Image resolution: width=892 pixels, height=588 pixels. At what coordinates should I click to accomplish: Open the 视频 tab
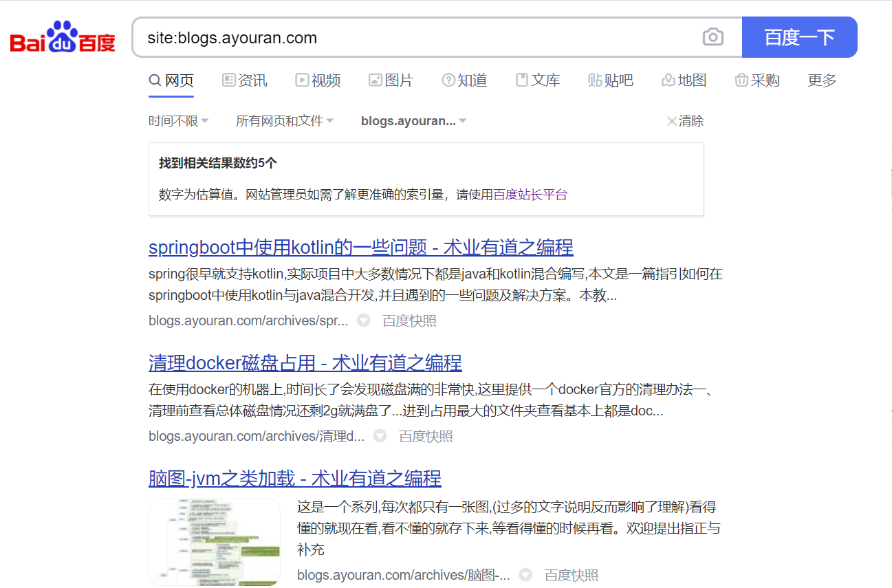pyautogui.click(x=318, y=80)
